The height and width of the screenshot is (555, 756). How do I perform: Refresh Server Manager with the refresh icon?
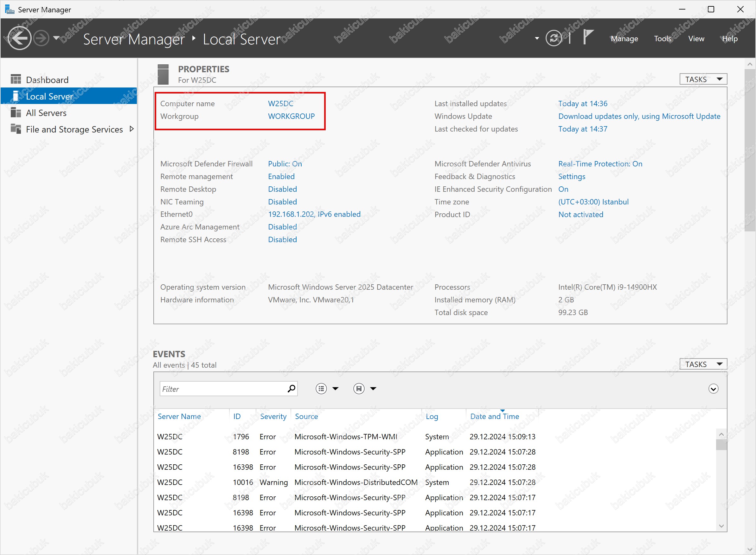[x=554, y=38]
